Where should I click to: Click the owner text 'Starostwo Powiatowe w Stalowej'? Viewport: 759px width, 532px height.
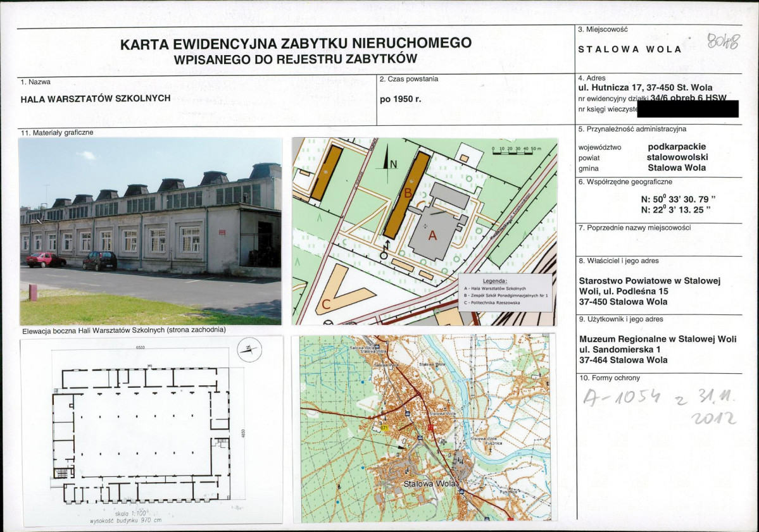(x=649, y=280)
